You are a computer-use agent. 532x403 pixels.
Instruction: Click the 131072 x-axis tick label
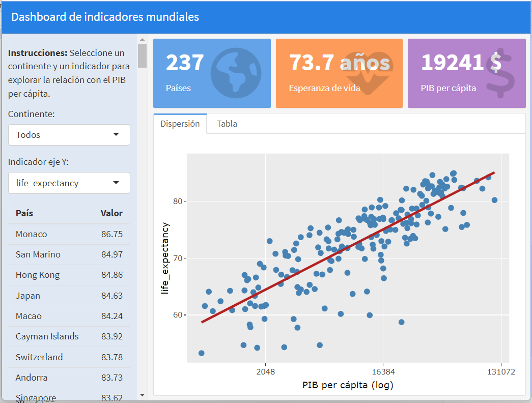[501, 372]
